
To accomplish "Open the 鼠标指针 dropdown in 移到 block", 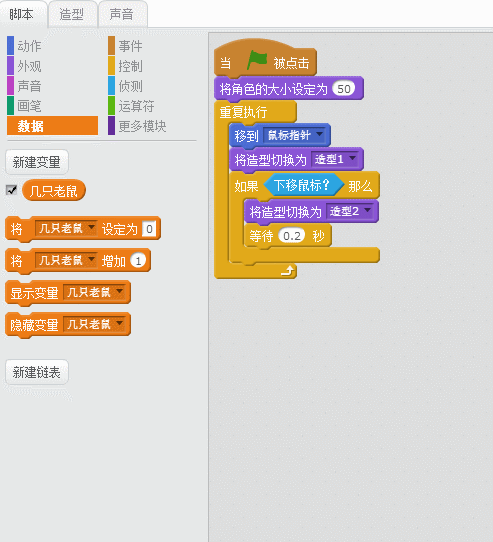I will pos(294,135).
